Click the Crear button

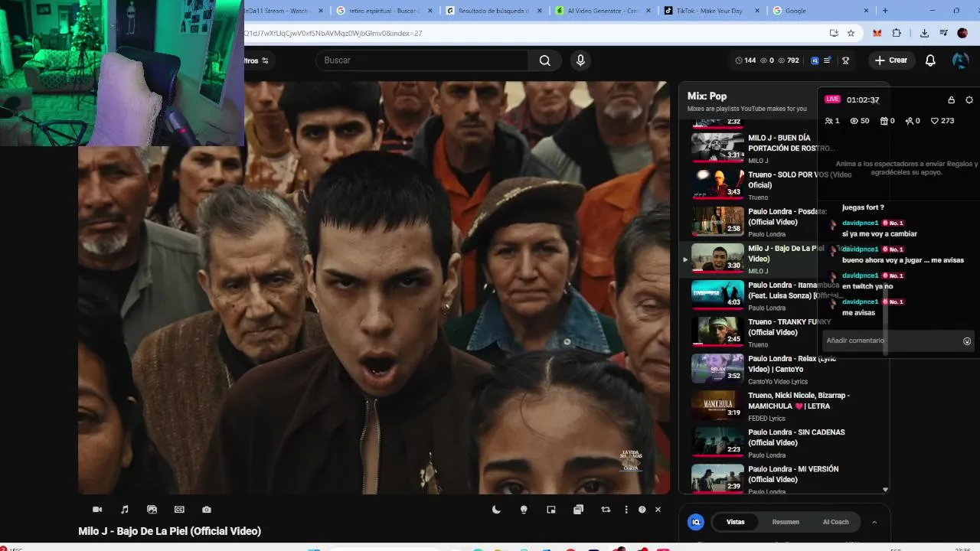pos(891,60)
